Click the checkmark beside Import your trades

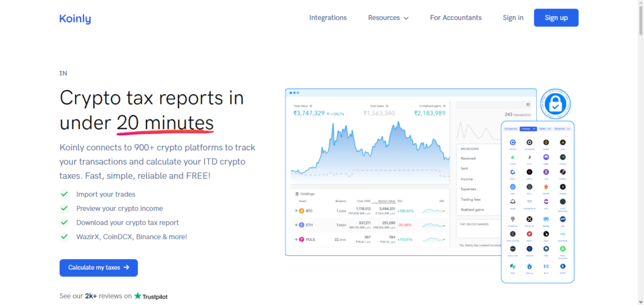click(x=64, y=194)
